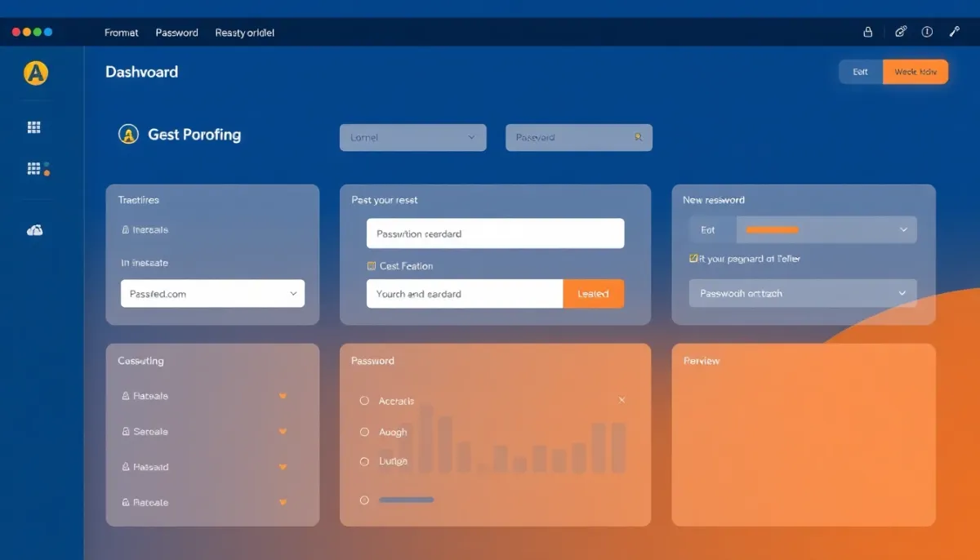980x560 pixels.
Task: Expand the Seroale row's orange chevron
Action: (x=283, y=431)
